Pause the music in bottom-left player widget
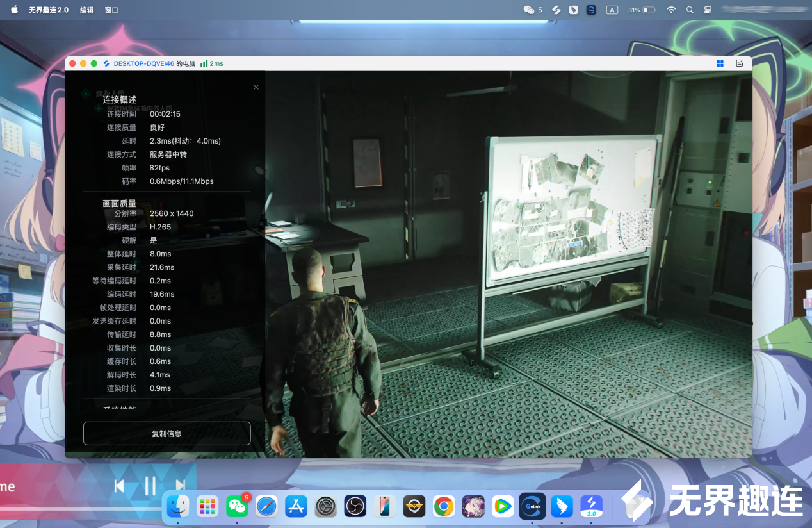The image size is (812, 528). point(150,486)
